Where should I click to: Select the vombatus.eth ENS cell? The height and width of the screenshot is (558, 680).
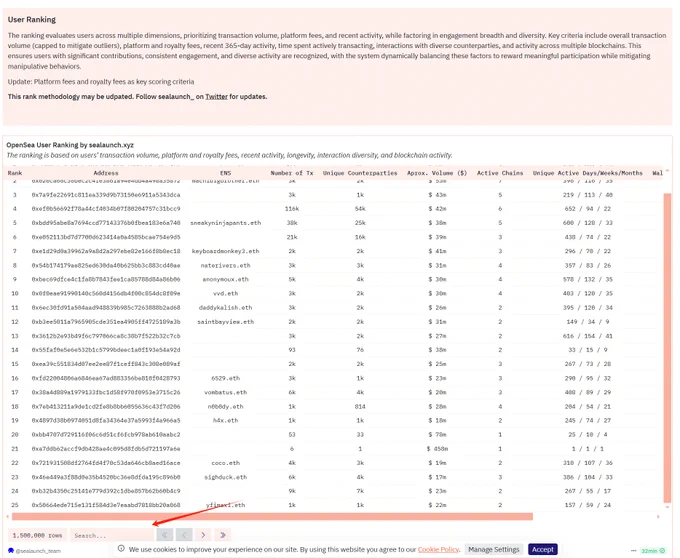(x=226, y=392)
